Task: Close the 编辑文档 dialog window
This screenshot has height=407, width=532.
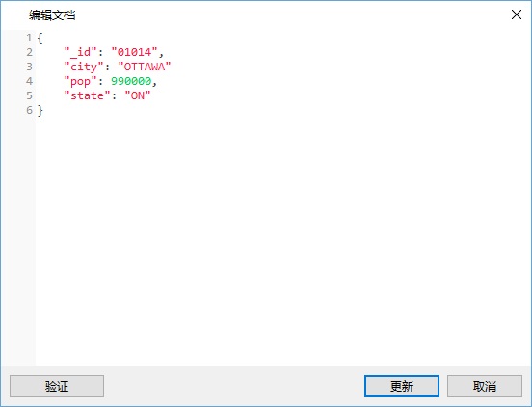Action: point(517,14)
